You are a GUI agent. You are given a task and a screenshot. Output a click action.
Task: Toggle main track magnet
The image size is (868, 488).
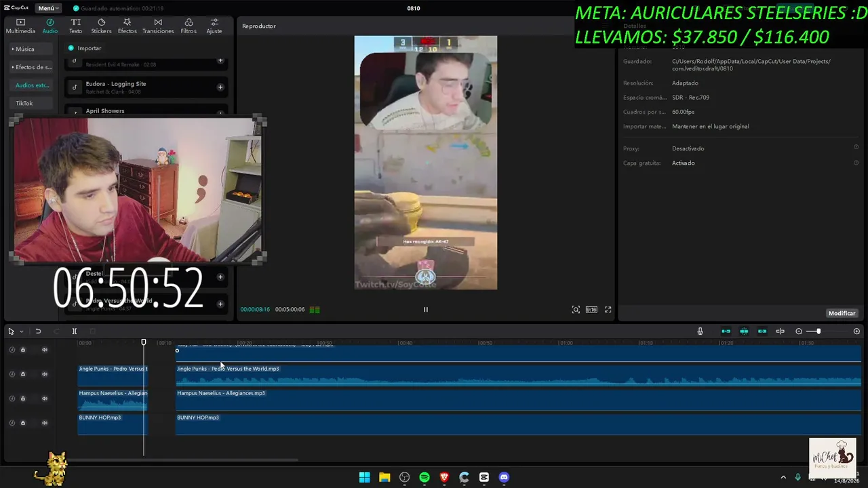[x=726, y=331]
